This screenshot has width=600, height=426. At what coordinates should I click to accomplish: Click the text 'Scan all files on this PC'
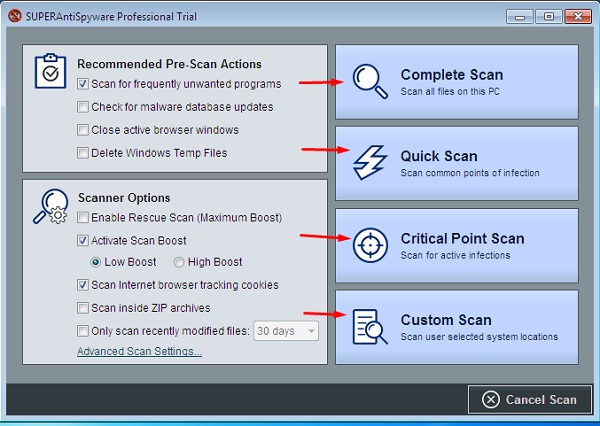point(450,91)
